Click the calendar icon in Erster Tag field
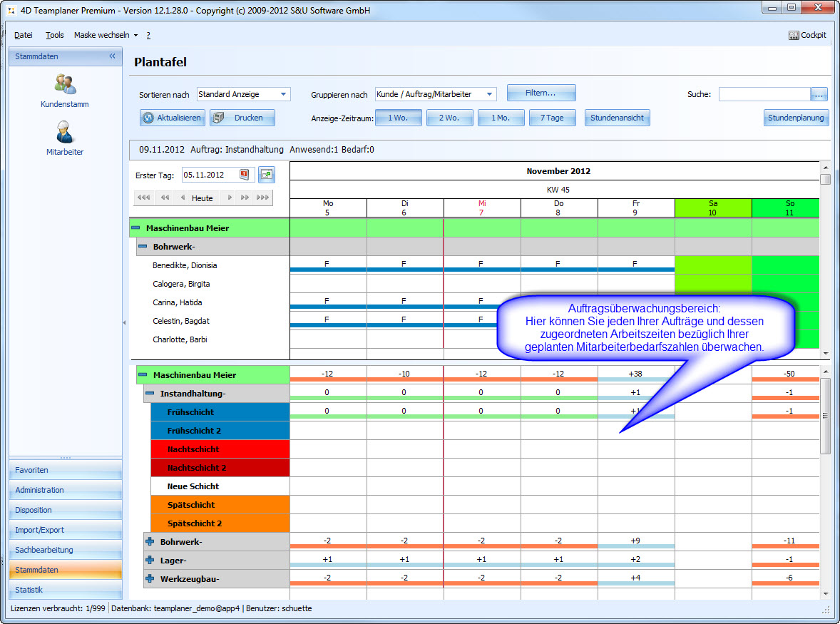Screen dimensions: 840x624 (244, 175)
